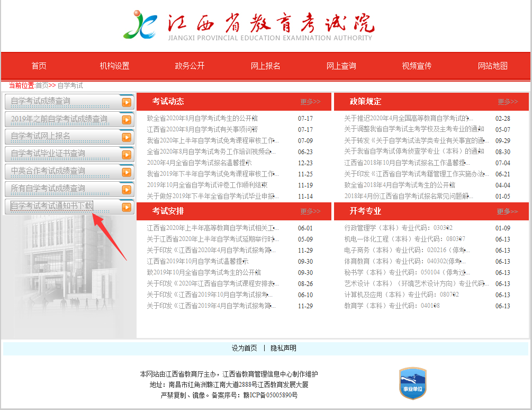Open the 网上报名 navigation menu item
The height and width of the screenshot is (410, 532).
[266, 66]
